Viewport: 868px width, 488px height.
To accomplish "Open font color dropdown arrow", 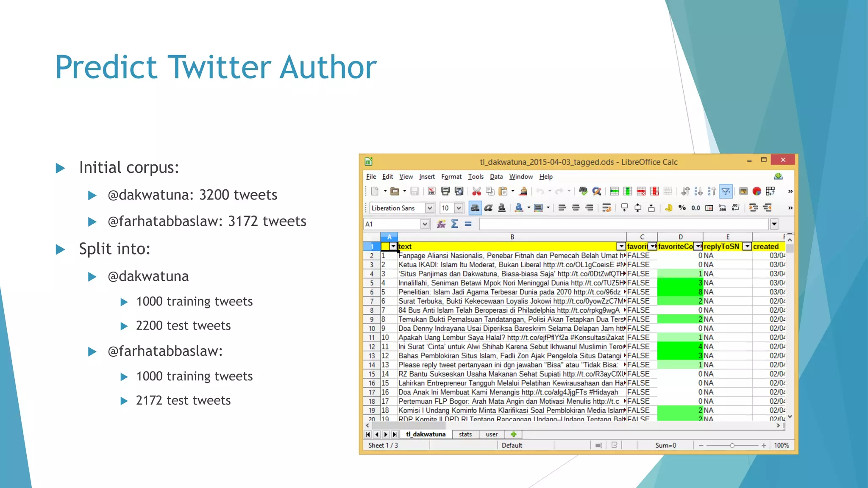I will [x=529, y=208].
